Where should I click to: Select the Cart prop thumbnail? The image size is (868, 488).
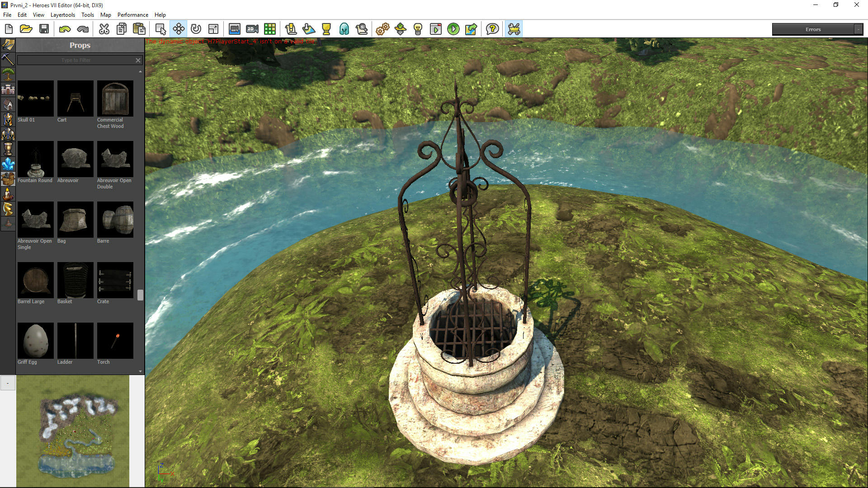tap(75, 99)
